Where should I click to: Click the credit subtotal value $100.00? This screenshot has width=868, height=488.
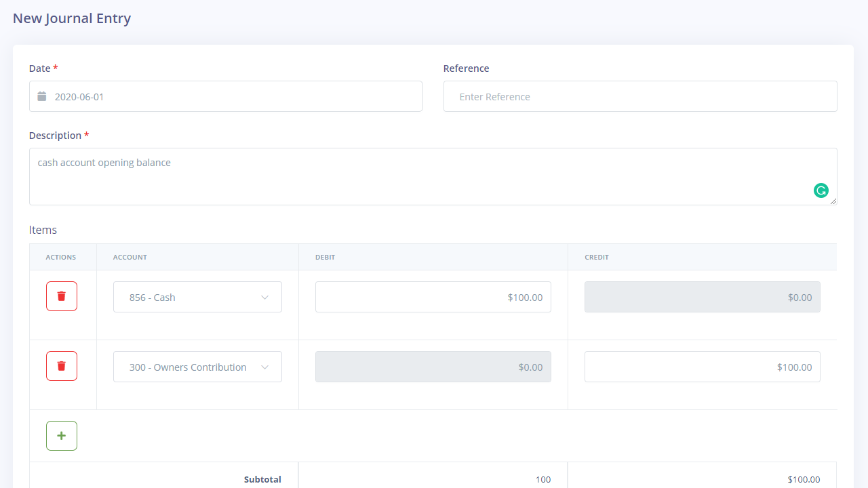point(804,479)
